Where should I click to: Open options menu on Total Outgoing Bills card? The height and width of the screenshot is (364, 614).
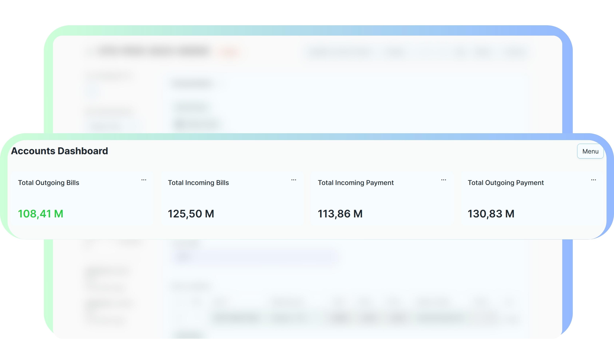pos(144,180)
